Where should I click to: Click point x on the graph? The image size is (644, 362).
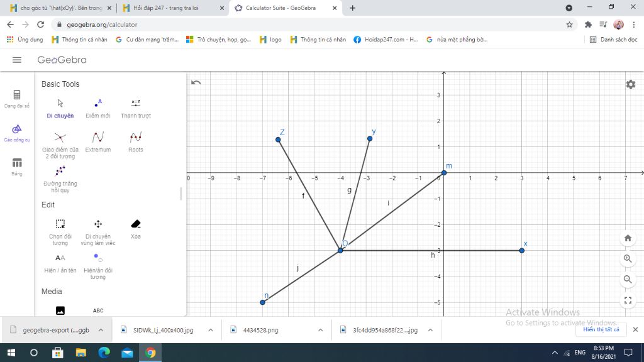tap(521, 250)
